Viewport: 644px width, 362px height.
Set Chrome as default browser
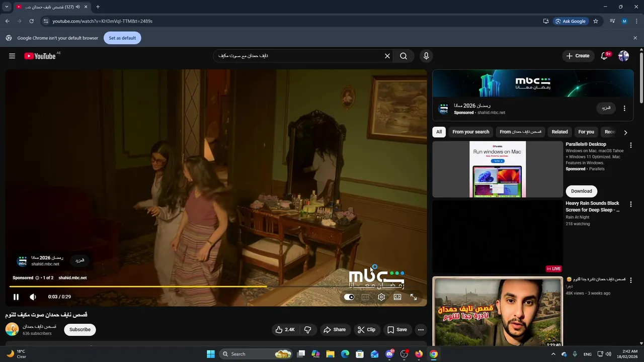point(122,38)
